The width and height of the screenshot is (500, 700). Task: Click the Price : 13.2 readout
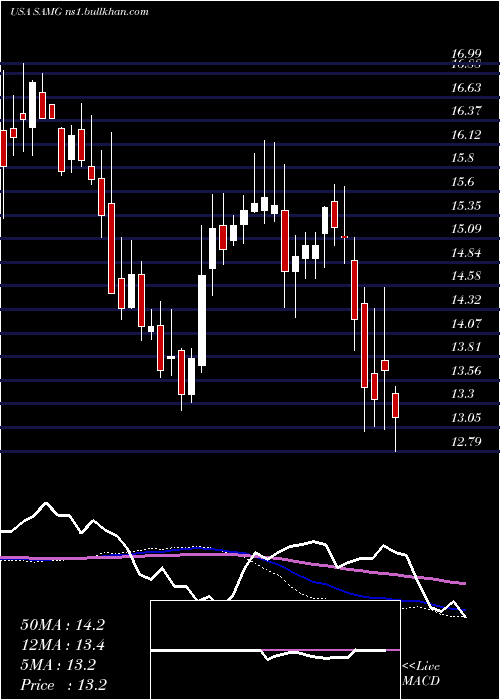click(x=63, y=685)
